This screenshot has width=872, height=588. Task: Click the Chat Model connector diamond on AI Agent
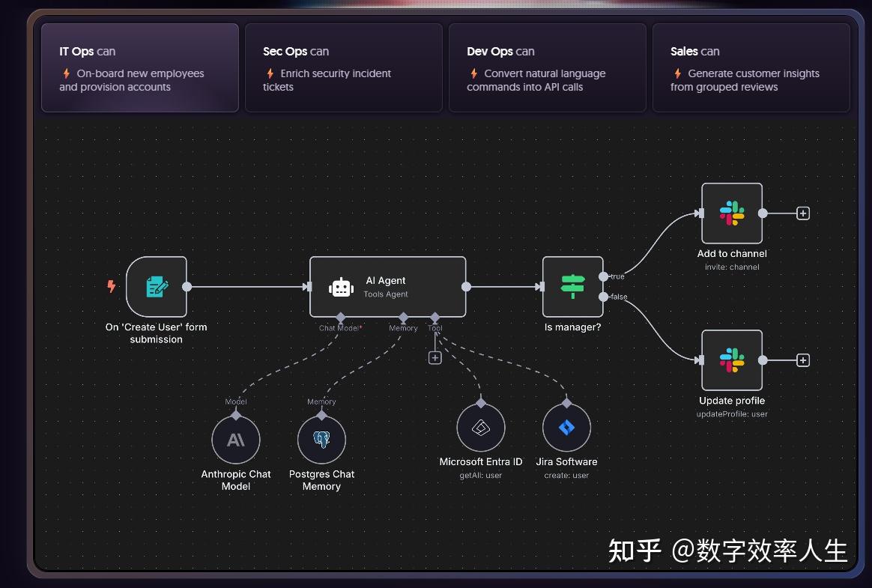[340, 317]
